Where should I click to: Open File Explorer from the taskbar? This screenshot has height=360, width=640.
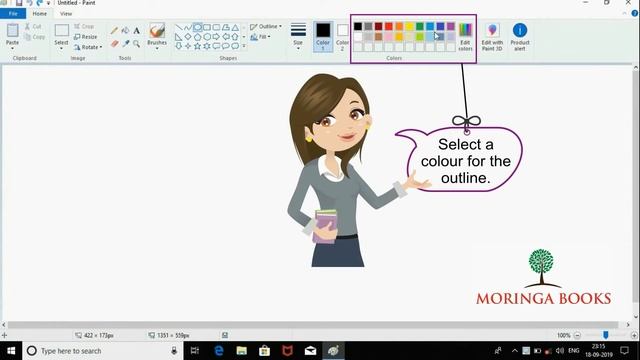[242, 351]
